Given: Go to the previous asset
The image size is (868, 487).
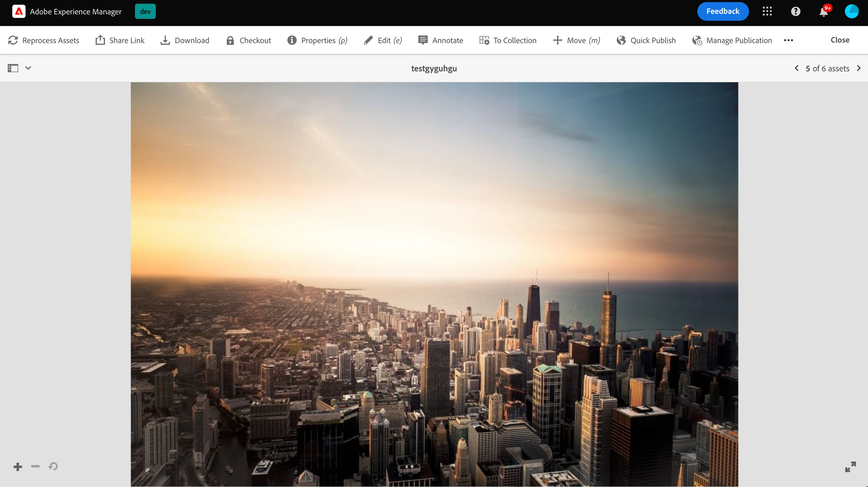Looking at the screenshot, I should (x=797, y=68).
